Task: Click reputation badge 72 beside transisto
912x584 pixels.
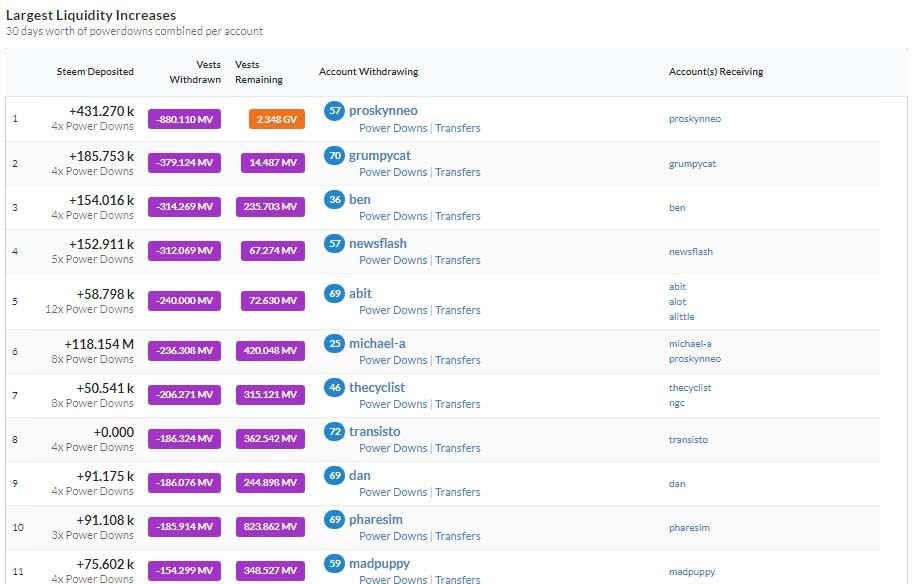Action: (334, 431)
